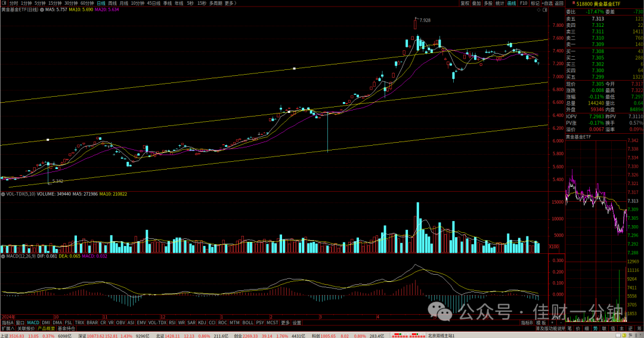The height and width of the screenshot is (338, 644).
Task: Select the DMI indicator tab
Action: click(x=46, y=323)
